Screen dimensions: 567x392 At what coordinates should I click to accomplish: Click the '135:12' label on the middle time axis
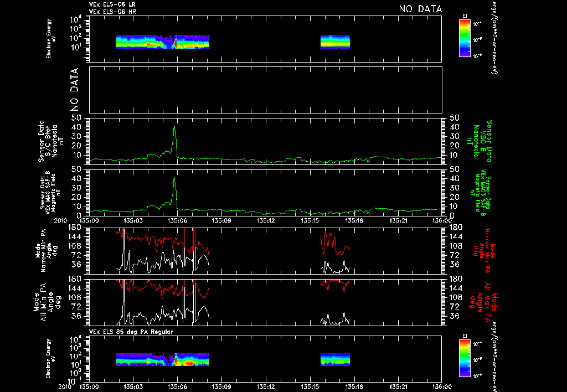coord(266,220)
